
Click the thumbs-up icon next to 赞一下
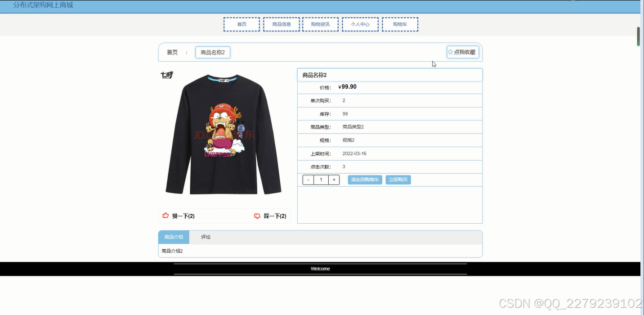(165, 216)
